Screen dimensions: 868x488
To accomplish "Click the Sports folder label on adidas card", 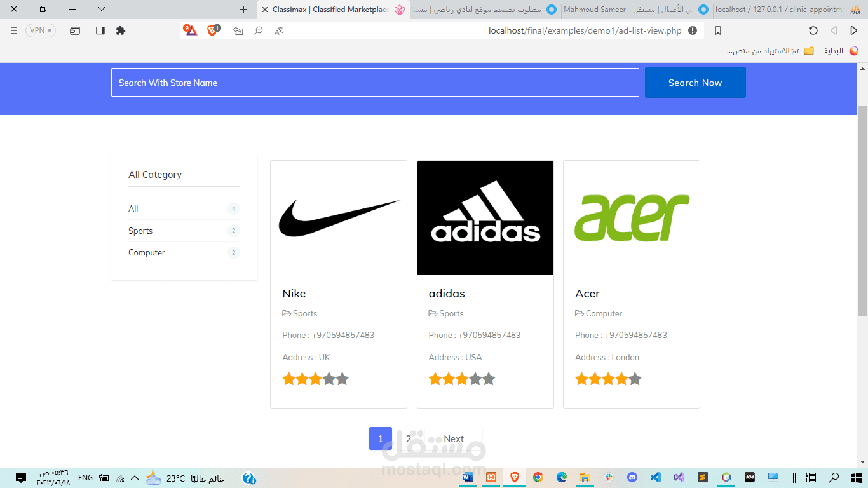I will point(446,313).
